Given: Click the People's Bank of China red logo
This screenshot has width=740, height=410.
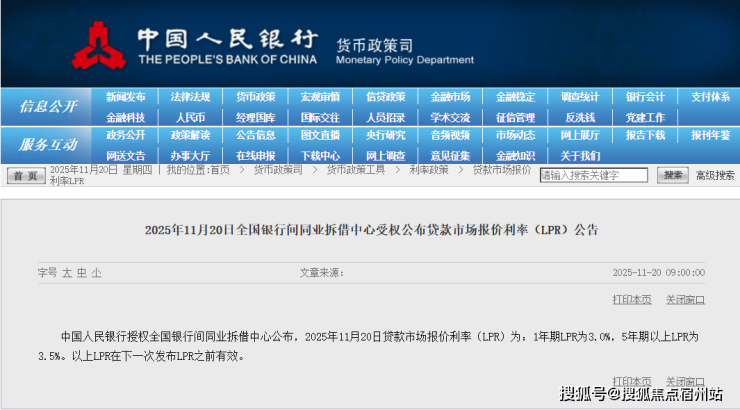Looking at the screenshot, I should pos(98,46).
